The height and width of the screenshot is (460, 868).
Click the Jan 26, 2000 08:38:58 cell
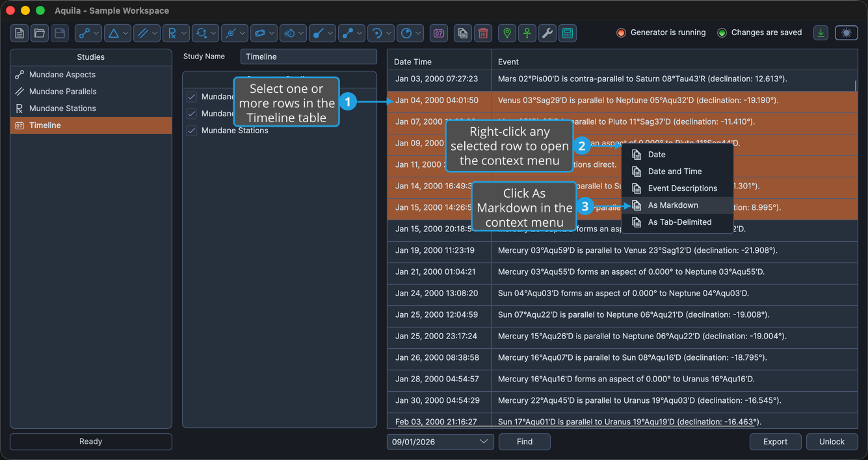[x=439, y=358]
